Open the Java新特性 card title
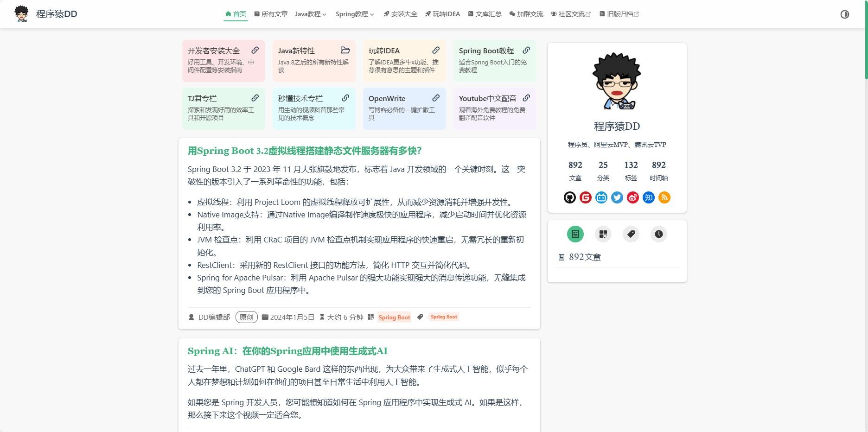The width and height of the screenshot is (868, 432). [x=296, y=51]
